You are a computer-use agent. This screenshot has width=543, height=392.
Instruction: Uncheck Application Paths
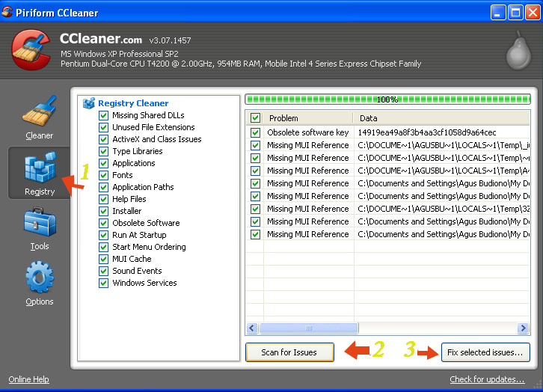pyautogui.click(x=103, y=187)
